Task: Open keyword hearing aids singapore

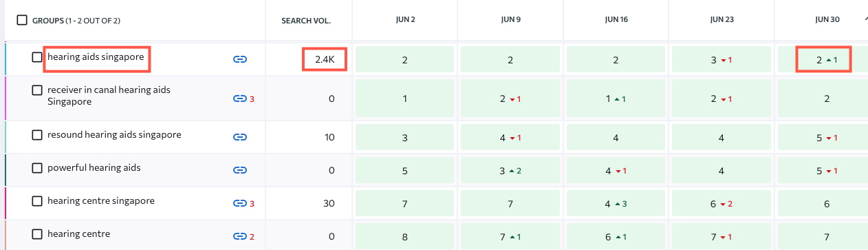Action: click(96, 57)
